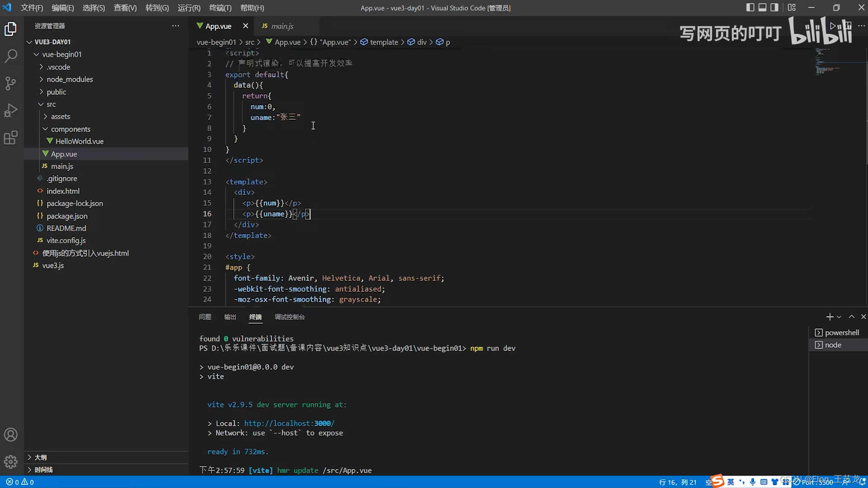Open the 选择(S) menu
Viewport: 868px width, 488px height.
94,8
